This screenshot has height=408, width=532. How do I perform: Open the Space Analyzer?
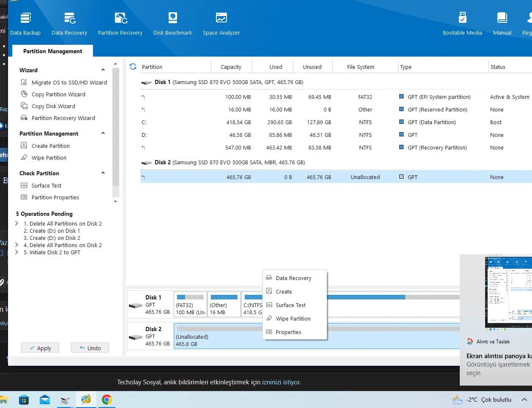(x=221, y=24)
